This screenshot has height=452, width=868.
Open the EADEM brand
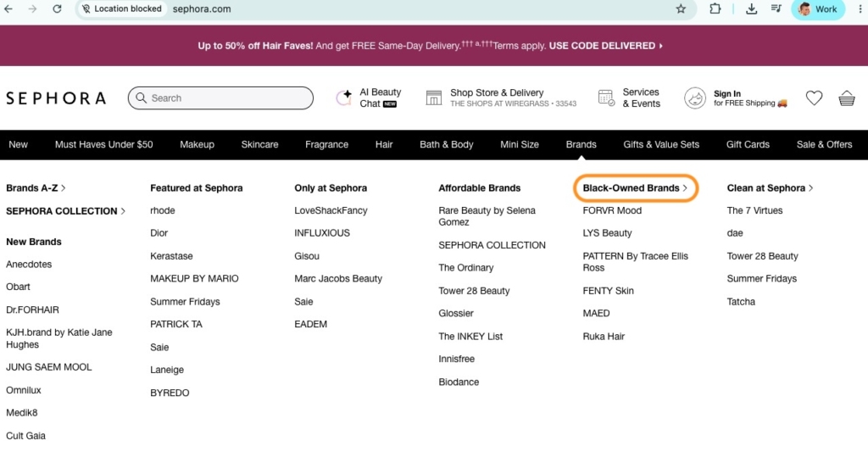pos(310,324)
